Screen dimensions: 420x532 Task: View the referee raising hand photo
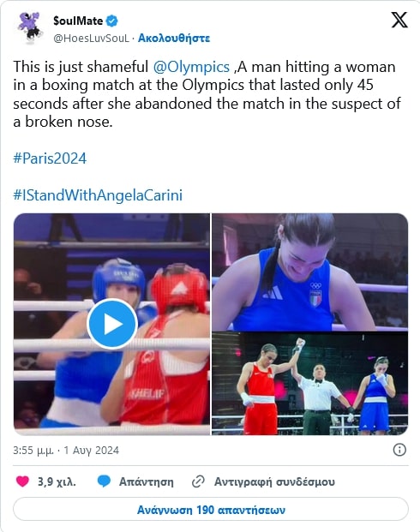309,384
